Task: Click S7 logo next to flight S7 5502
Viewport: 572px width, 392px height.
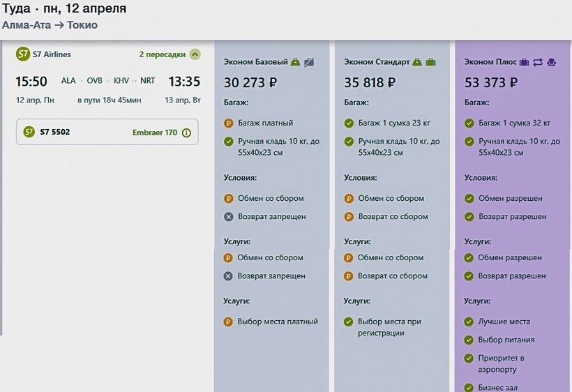Action: coord(29,131)
